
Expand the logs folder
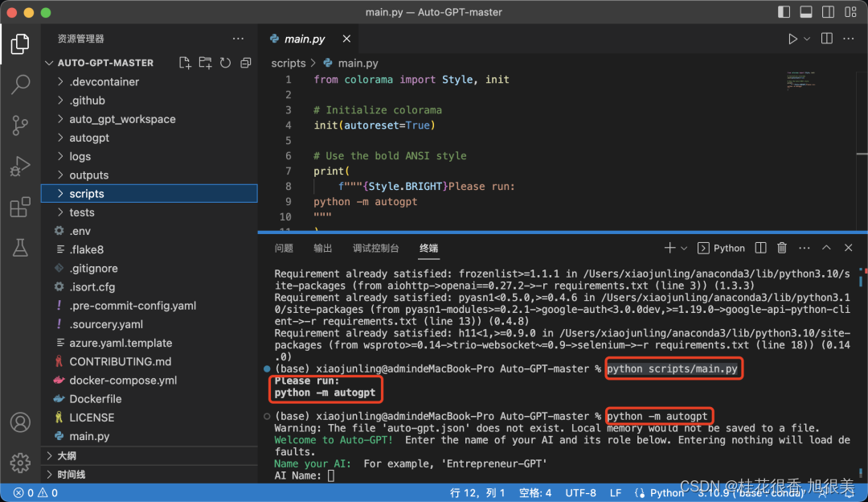pyautogui.click(x=149, y=156)
